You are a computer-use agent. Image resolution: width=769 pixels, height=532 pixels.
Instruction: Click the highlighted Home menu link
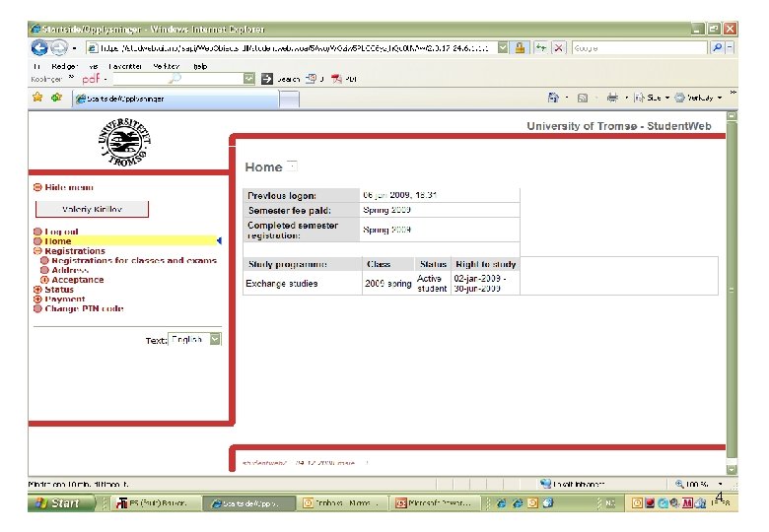58,241
